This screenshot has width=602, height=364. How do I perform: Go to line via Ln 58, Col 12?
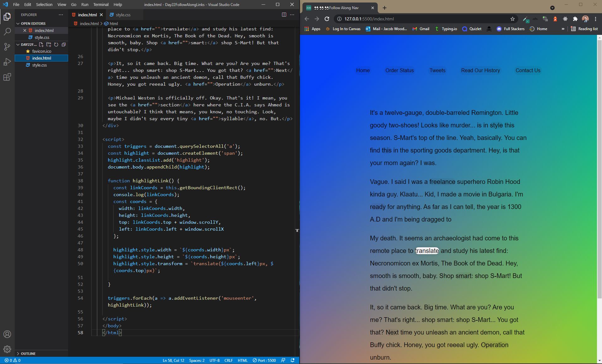click(x=173, y=360)
